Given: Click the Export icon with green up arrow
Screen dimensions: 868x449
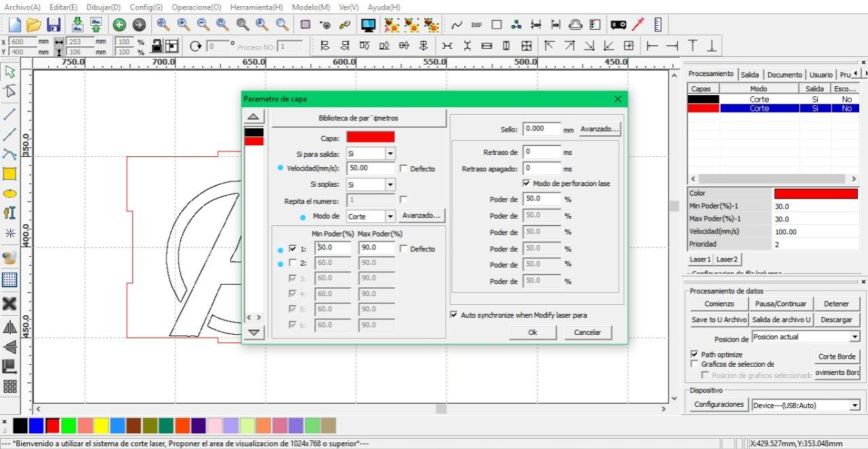Looking at the screenshot, I should click(96, 25).
